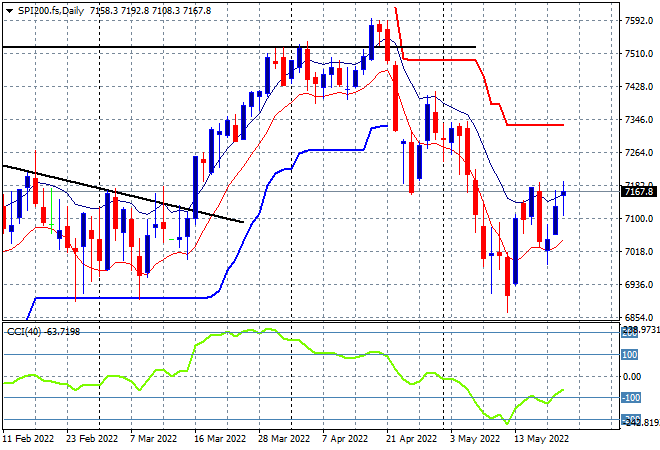The height and width of the screenshot is (450, 660).
Task: Select the CCI(40) -63.7198 indicator label
Action: click(43, 332)
